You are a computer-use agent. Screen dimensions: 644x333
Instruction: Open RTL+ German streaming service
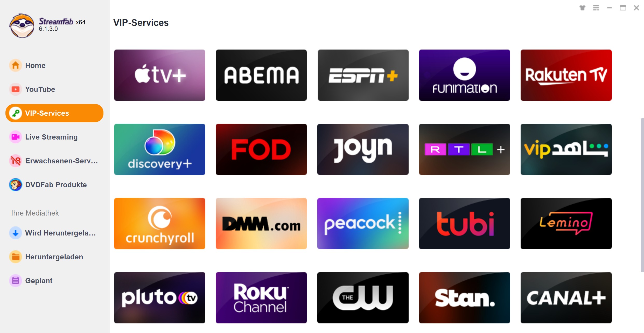point(464,149)
